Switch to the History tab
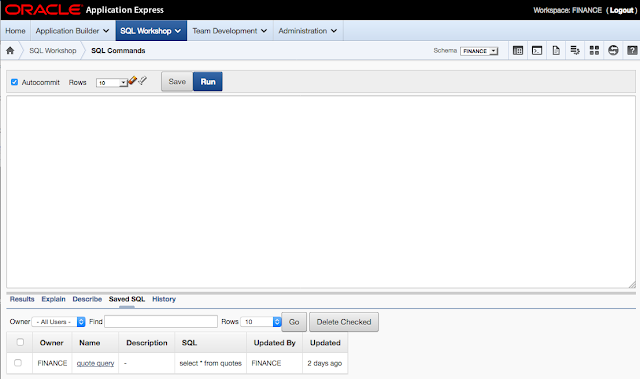 click(x=164, y=299)
